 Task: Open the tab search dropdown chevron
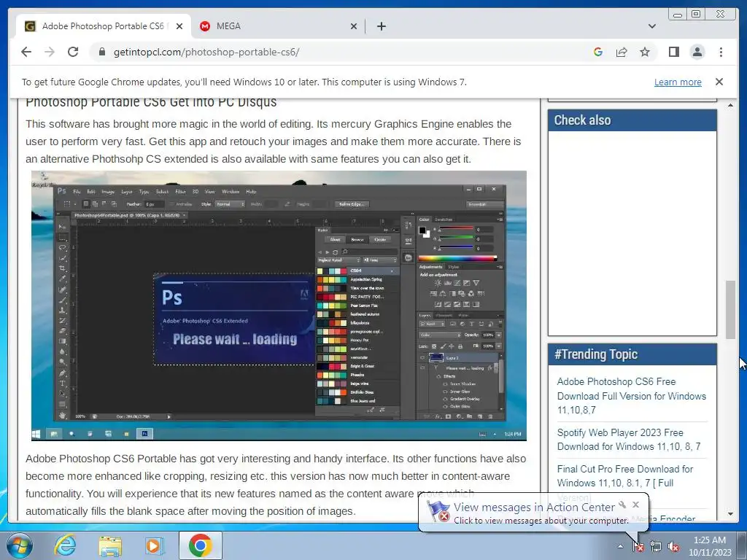(651, 26)
